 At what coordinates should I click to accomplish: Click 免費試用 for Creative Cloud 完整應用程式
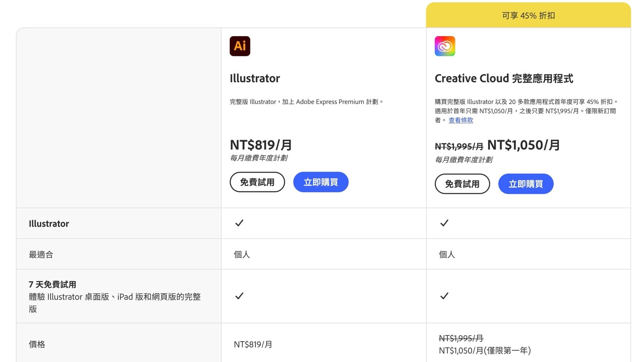click(x=462, y=184)
